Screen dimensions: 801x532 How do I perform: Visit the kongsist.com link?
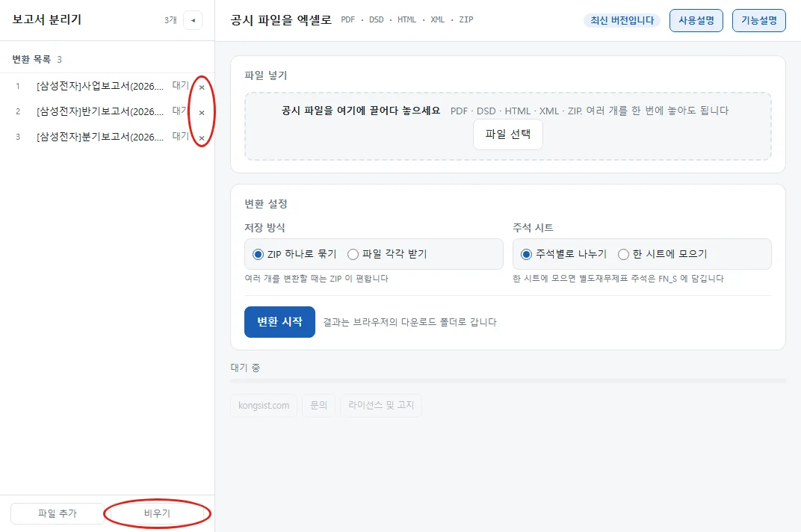pos(264,405)
